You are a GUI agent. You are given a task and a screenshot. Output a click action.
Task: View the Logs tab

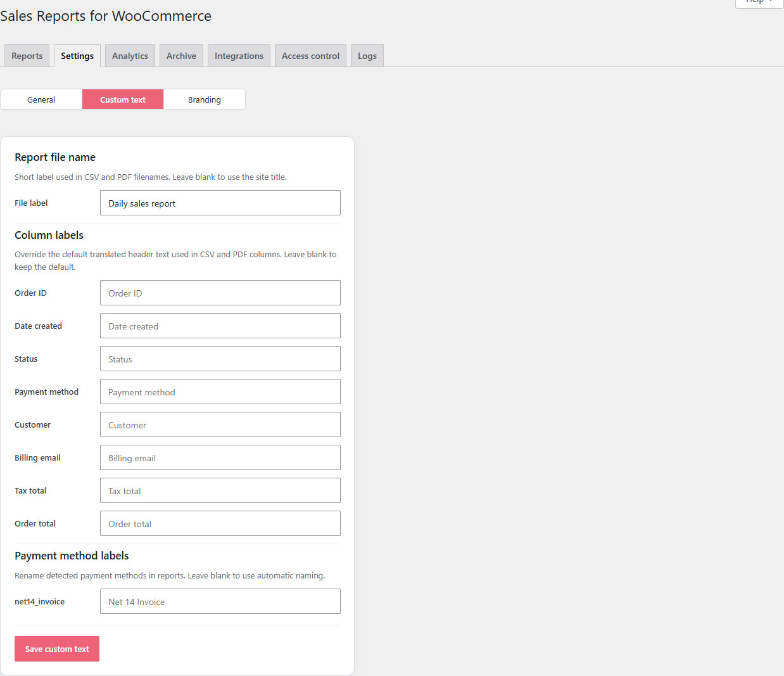pos(367,56)
